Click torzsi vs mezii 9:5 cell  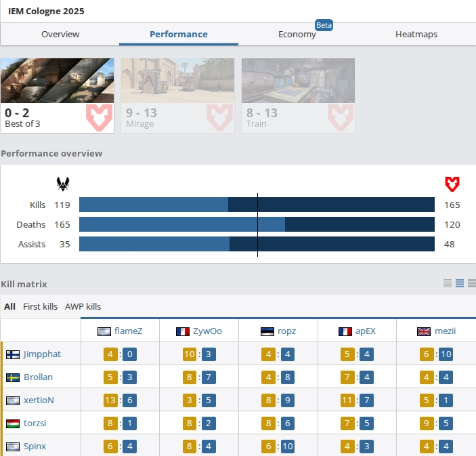[436, 423]
